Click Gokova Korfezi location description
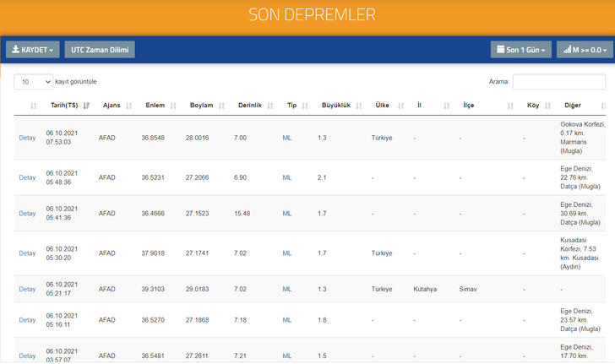 [x=582, y=138]
